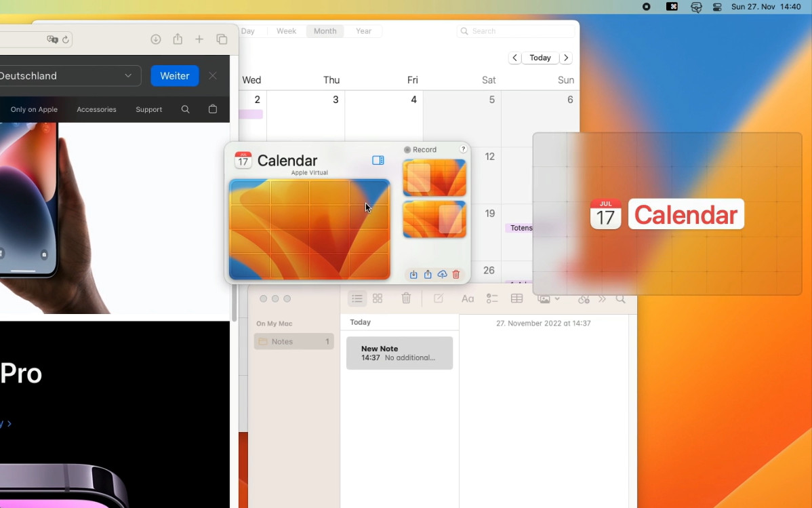Click the red trash icon in popup

click(x=456, y=274)
